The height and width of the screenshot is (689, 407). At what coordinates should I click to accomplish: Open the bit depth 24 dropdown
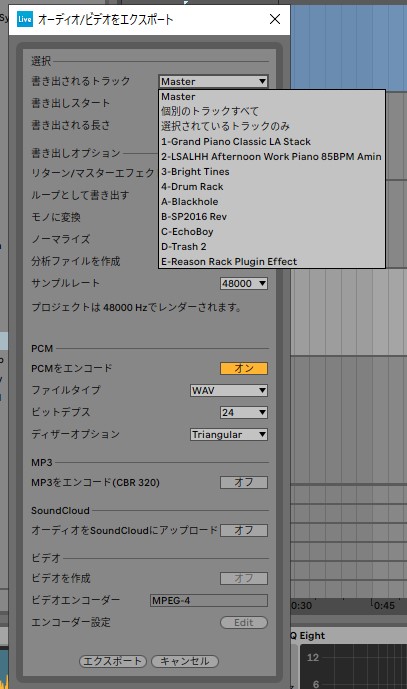click(x=244, y=412)
